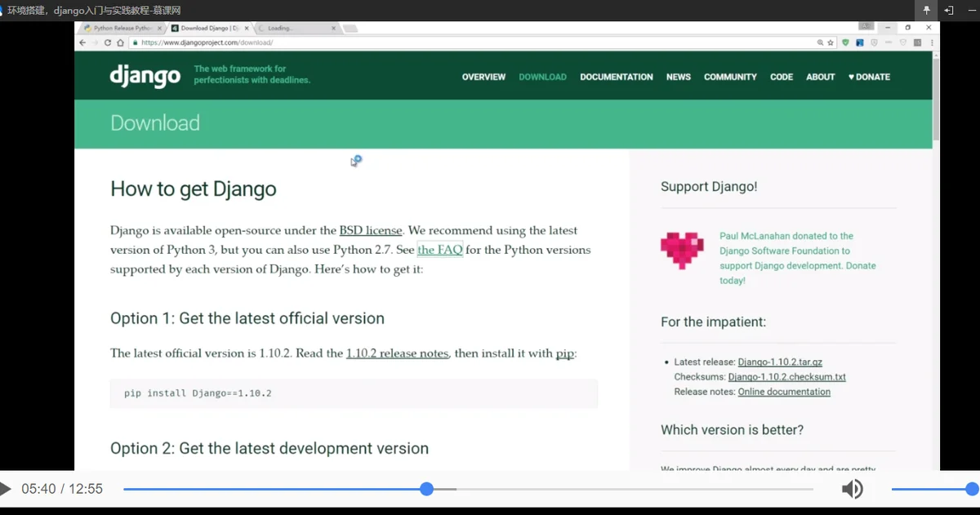Viewport: 980px width, 515px height.
Task: Click the pip link
Action: coord(564,353)
